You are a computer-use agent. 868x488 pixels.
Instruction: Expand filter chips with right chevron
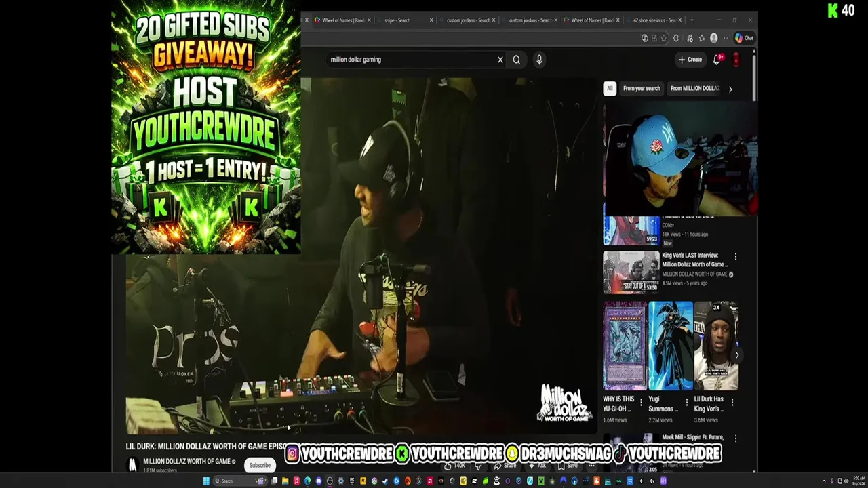coord(730,89)
